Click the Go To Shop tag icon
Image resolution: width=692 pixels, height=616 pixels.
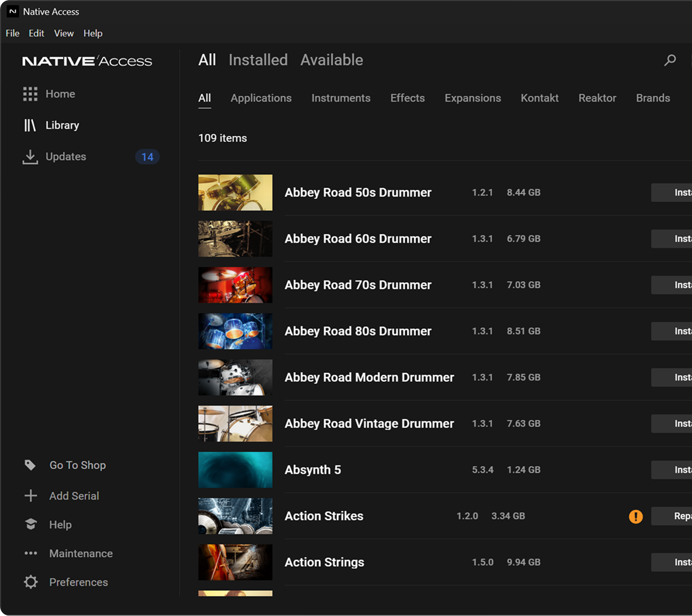pyautogui.click(x=30, y=465)
